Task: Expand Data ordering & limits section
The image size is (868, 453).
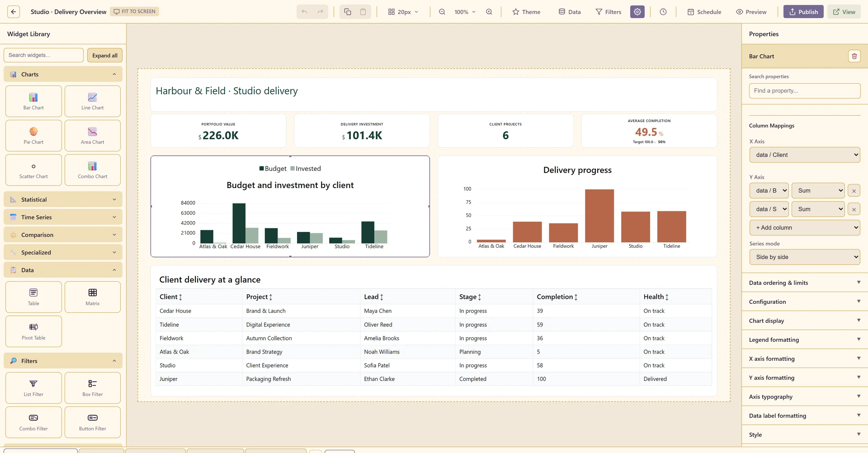Action: coord(805,283)
